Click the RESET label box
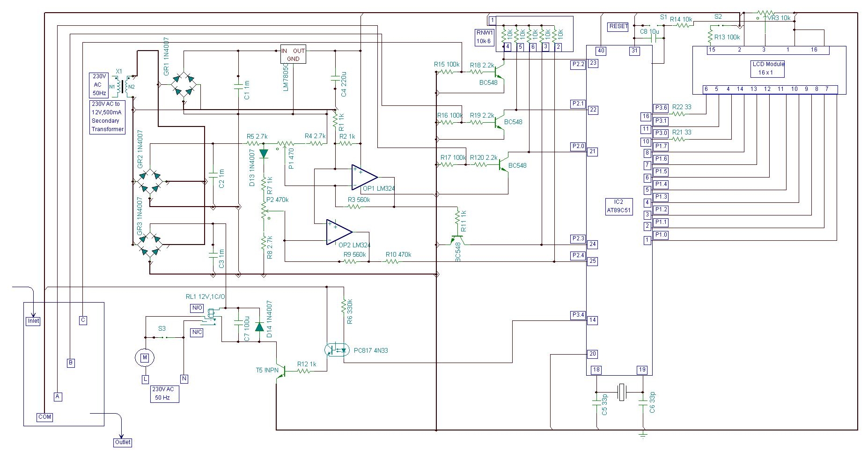868x475 pixels. tap(618, 26)
